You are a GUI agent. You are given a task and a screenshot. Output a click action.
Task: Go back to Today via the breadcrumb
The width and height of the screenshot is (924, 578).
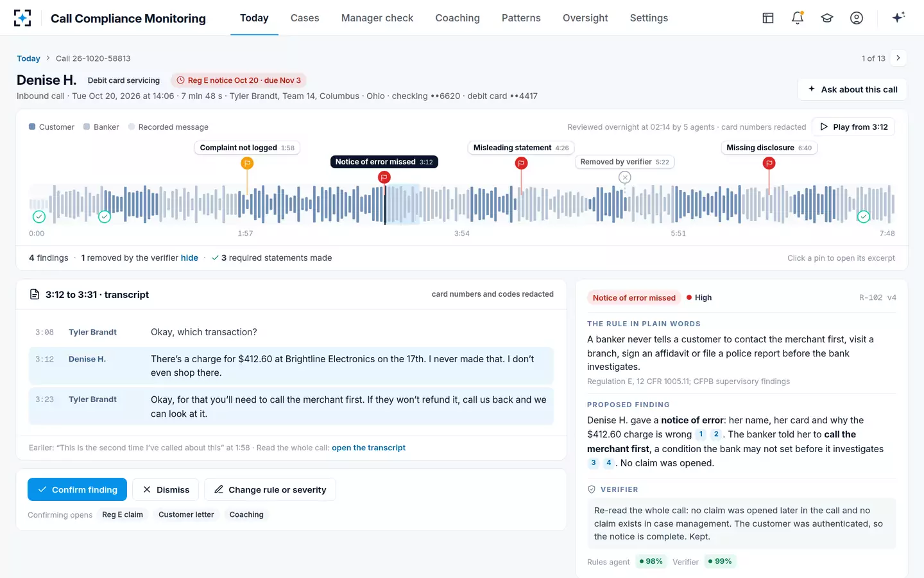(28, 58)
